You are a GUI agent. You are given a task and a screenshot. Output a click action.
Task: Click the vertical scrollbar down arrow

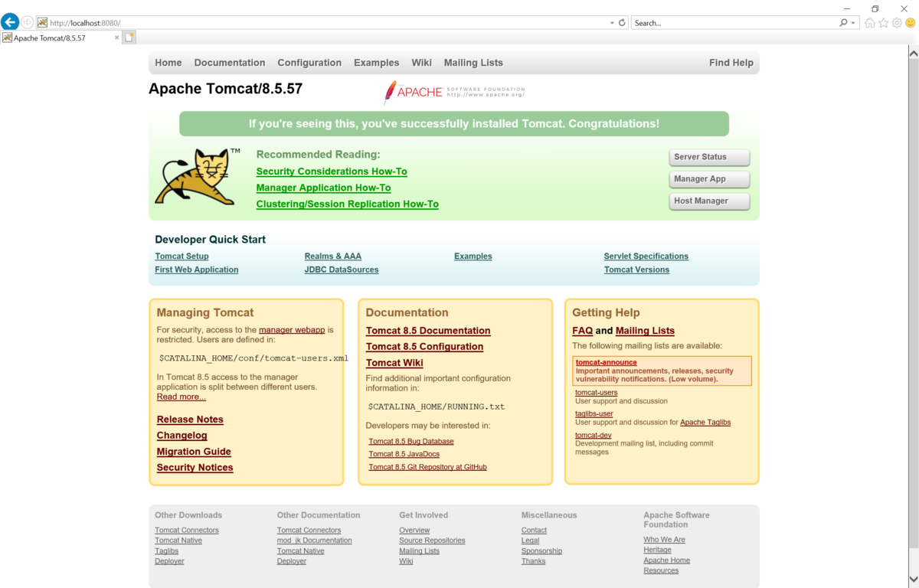click(x=913, y=580)
